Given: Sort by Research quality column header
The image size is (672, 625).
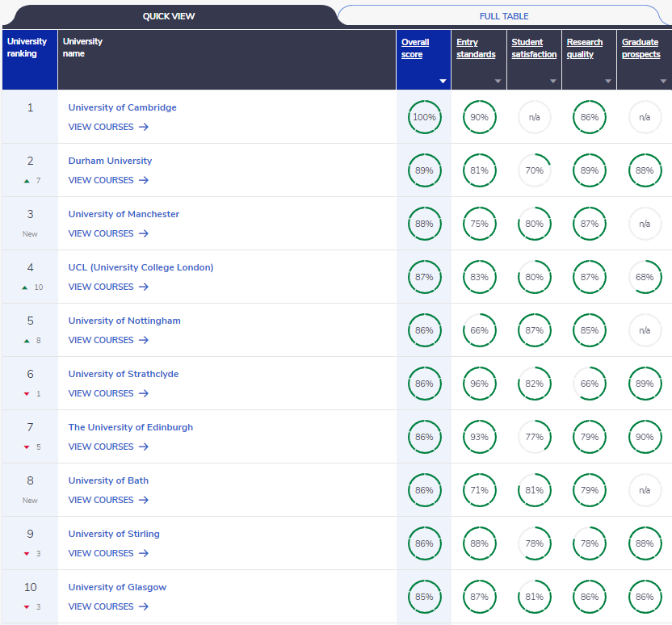Looking at the screenshot, I should (585, 48).
